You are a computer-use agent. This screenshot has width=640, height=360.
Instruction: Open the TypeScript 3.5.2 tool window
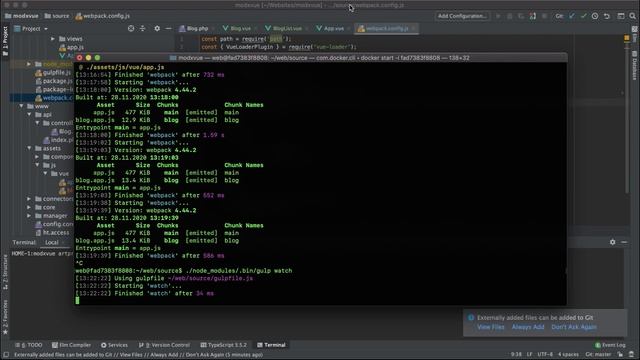pyautogui.click(x=224, y=345)
